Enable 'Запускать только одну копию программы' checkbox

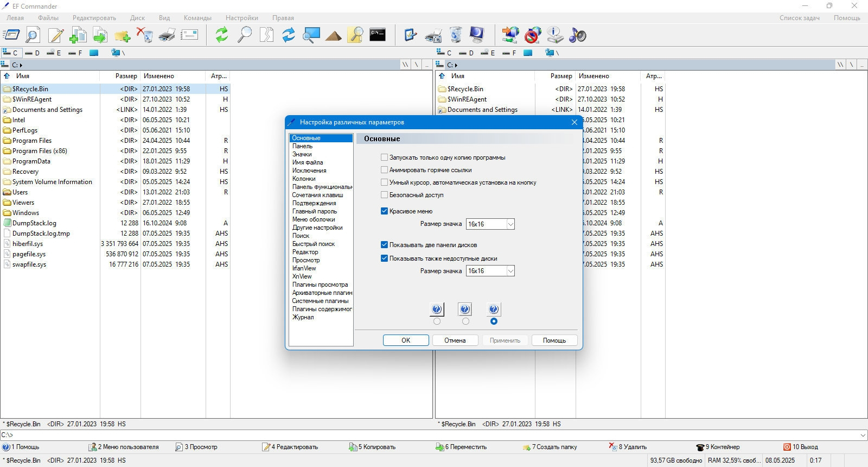click(x=384, y=157)
